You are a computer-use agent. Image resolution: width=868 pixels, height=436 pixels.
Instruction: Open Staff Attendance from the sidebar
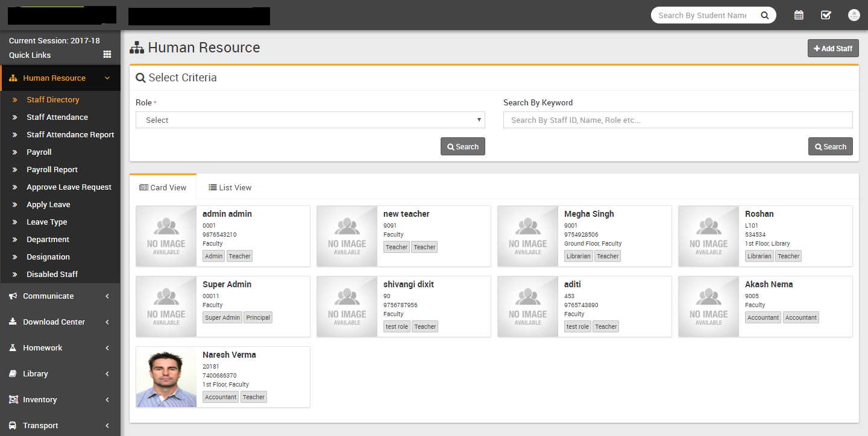tap(57, 117)
